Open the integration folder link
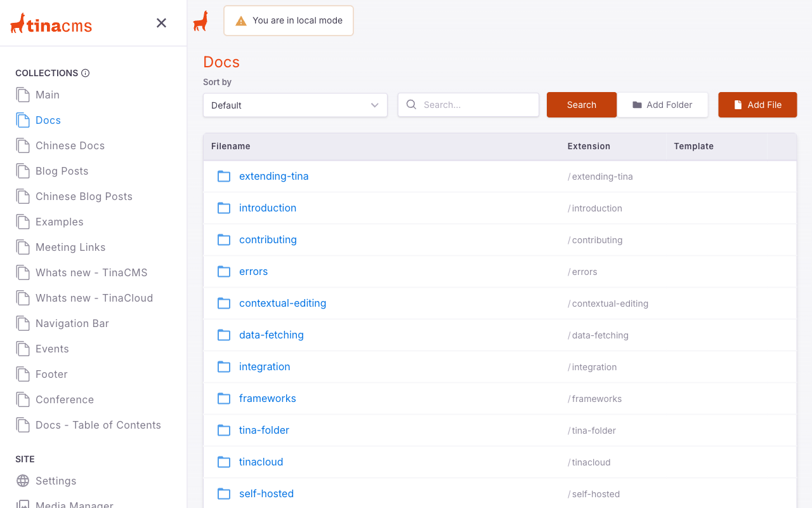Image resolution: width=812 pixels, height=508 pixels. click(x=265, y=366)
